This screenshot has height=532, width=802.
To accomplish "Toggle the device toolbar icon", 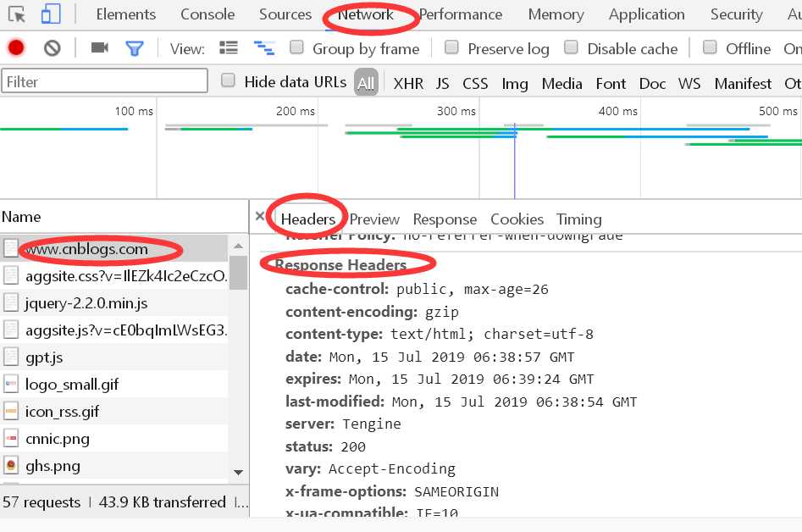I will 51,14.
